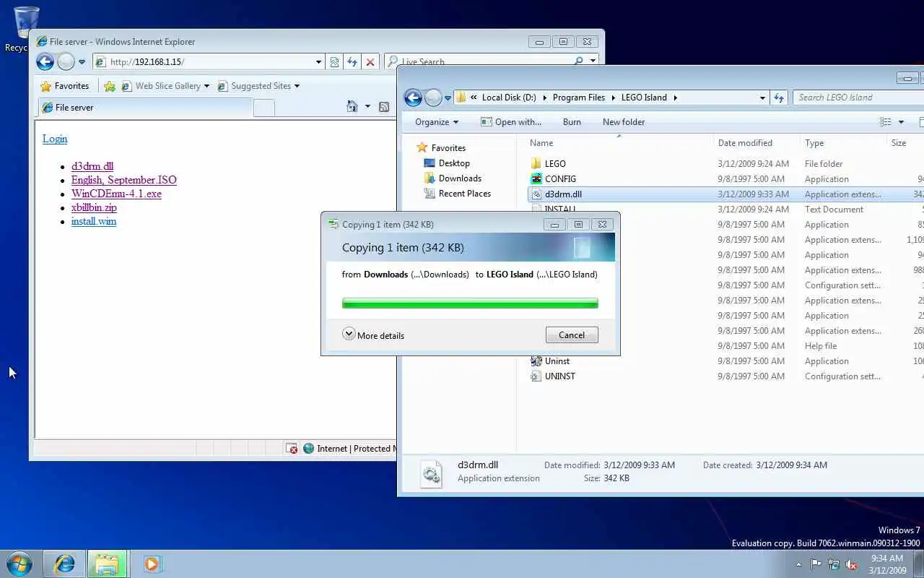This screenshot has height=578, width=924.
Task: Click Open with... toolbar button
Action: 511,122
